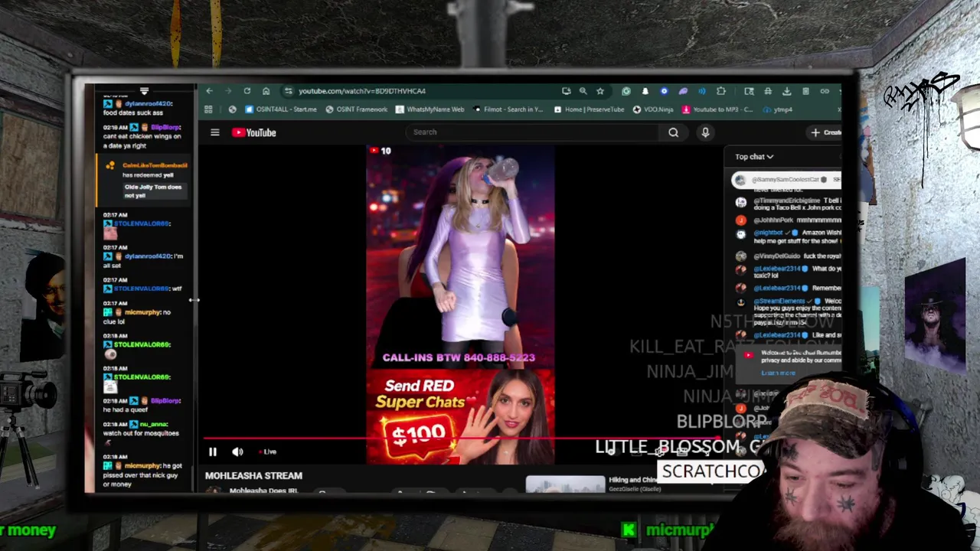Open the OSINT4ALL Start.me bookmark

click(x=280, y=109)
